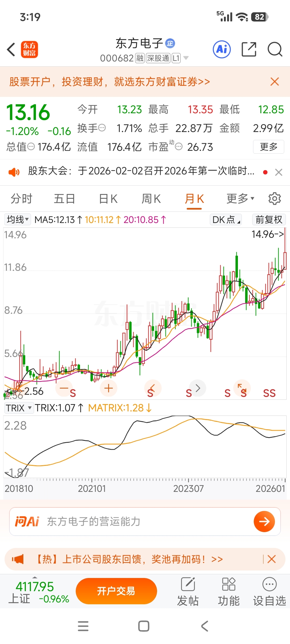Switch to the 分时 chart tab
The image size is (290, 644).
coord(21,199)
